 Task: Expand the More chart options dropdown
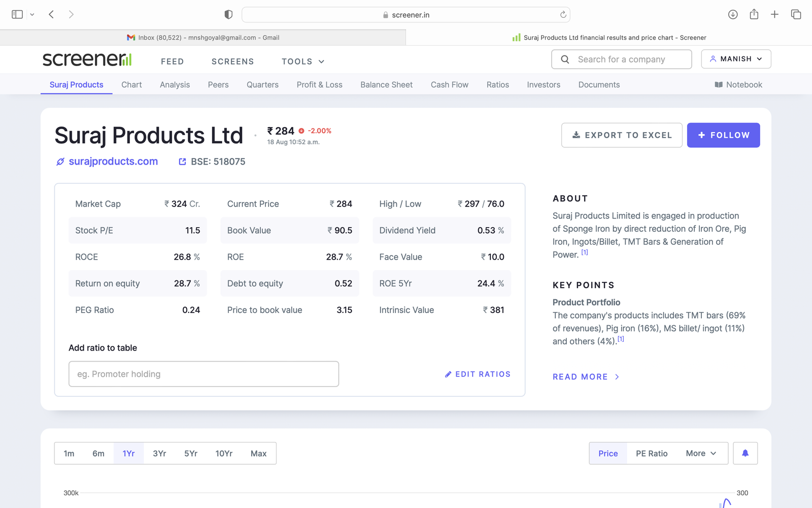click(x=701, y=453)
